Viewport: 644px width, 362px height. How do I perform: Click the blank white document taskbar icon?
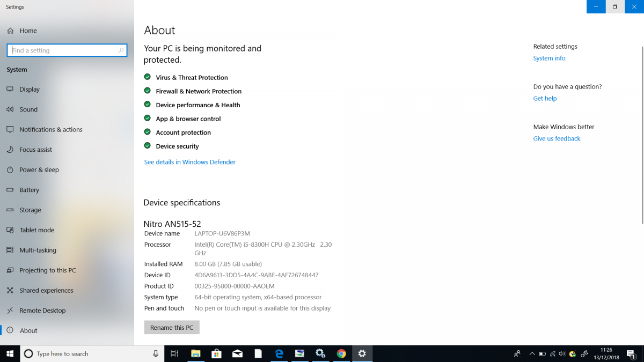point(258,354)
